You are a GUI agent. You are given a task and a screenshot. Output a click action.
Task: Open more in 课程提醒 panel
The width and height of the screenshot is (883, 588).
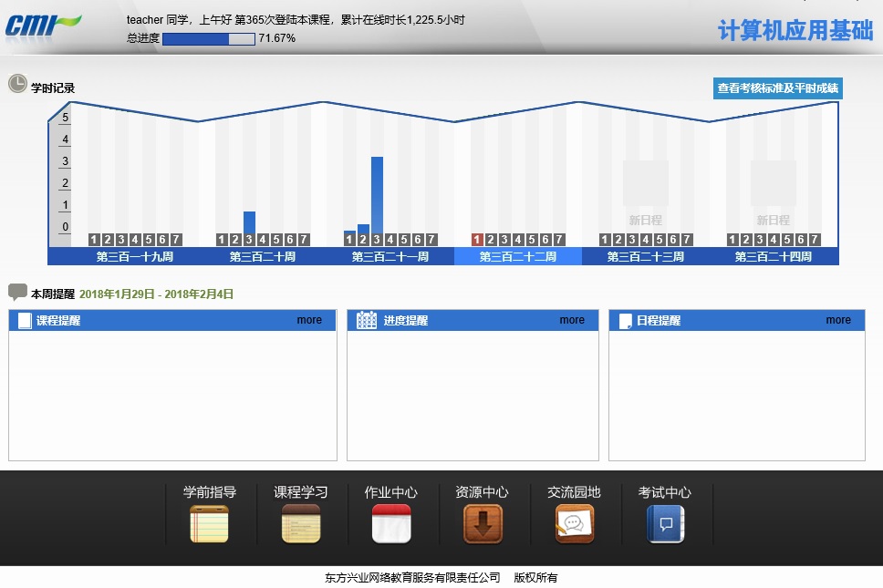[309, 320]
